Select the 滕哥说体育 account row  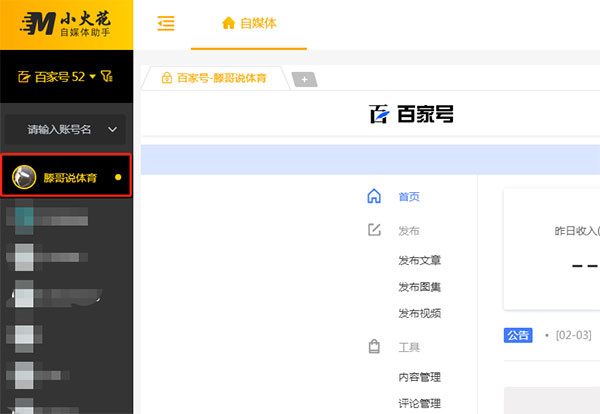[x=66, y=176]
